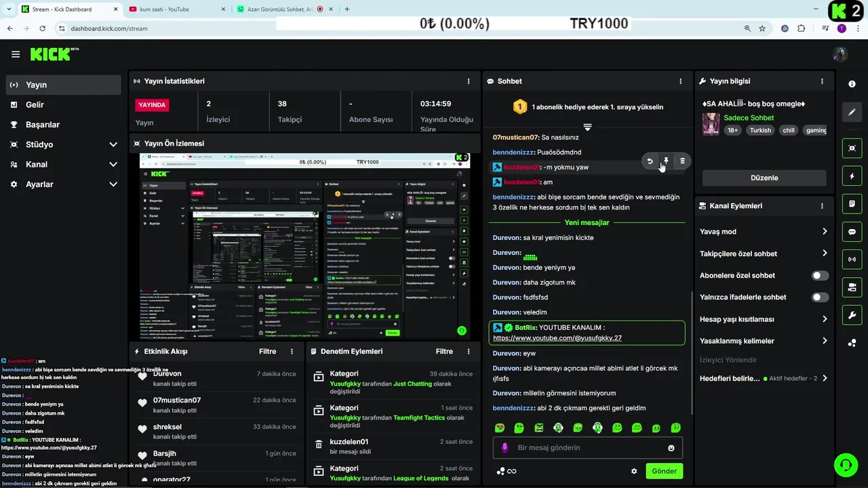The image size is (868, 488).
Task: Click the Kick logo
Action: coord(54,54)
